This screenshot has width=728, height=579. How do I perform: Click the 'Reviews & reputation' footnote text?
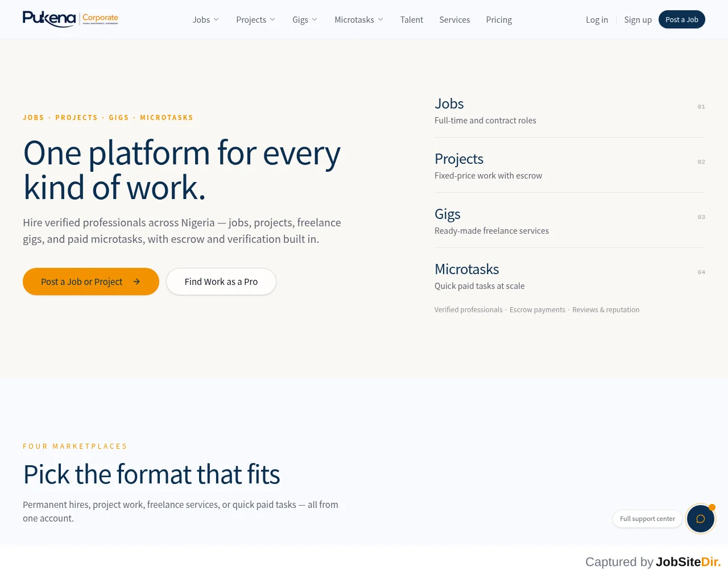coord(606,310)
